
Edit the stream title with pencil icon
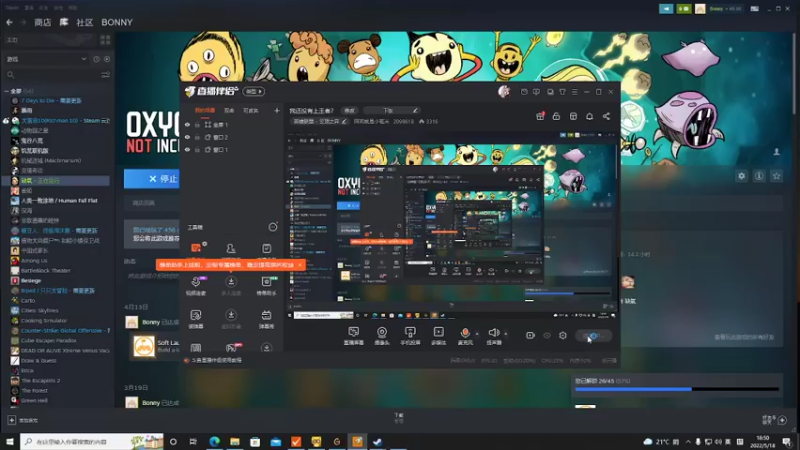[x=415, y=110]
